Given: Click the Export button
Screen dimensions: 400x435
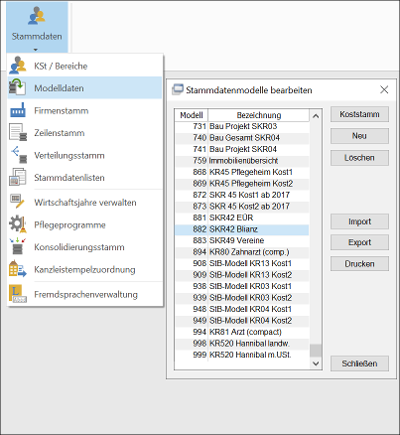Looking at the screenshot, I should (x=359, y=242).
